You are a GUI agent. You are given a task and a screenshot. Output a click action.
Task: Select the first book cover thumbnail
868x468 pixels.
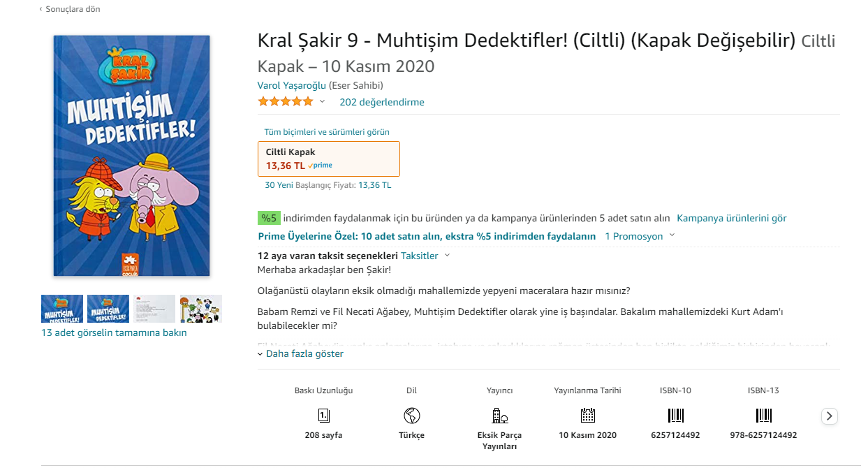62,309
